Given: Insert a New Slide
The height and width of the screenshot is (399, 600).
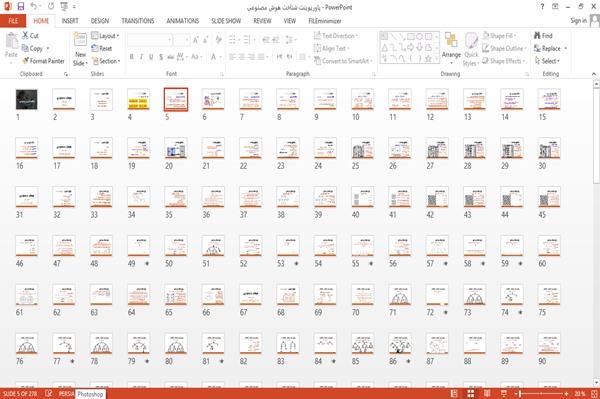Looking at the screenshot, I should point(80,50).
